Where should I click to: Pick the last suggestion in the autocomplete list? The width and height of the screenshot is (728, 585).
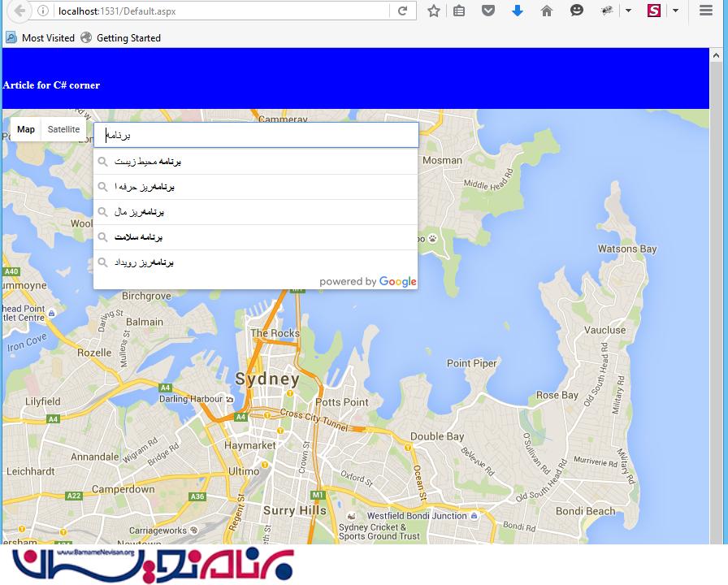pyautogui.click(x=255, y=262)
